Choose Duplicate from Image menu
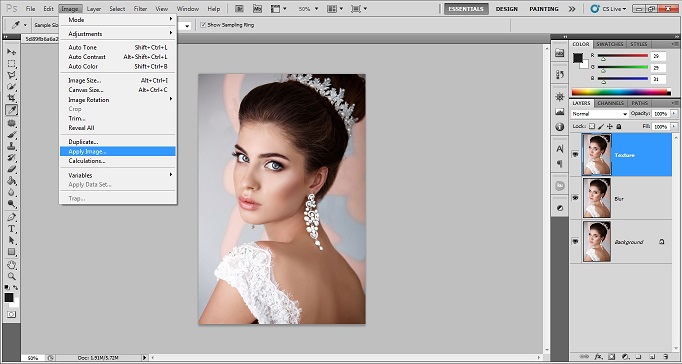This screenshot has width=682, height=364. point(117,142)
